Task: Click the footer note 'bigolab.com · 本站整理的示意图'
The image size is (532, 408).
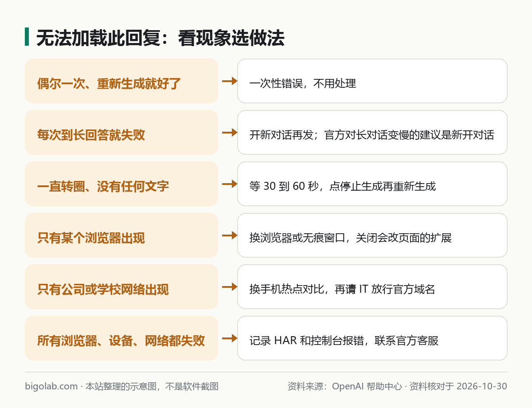Action: [91, 386]
